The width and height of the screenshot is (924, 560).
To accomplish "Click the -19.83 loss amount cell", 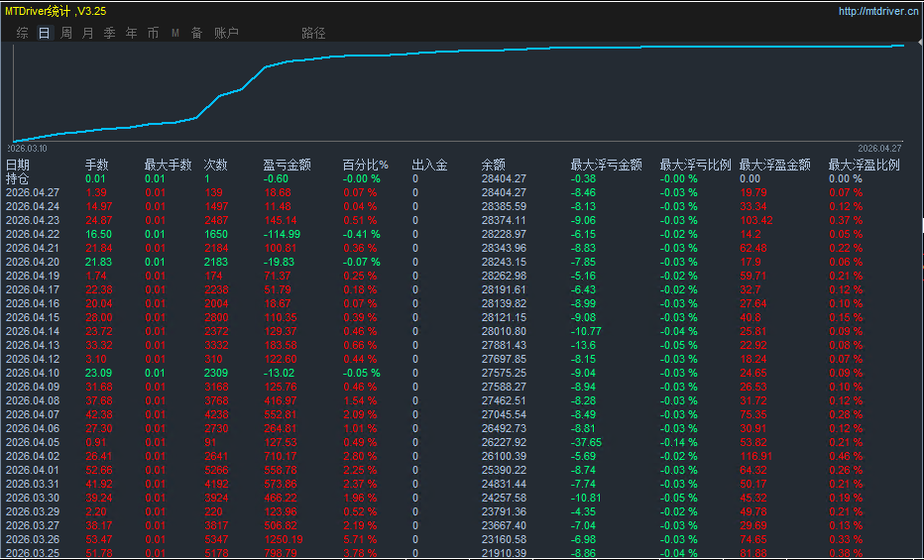I will pyautogui.click(x=279, y=262).
